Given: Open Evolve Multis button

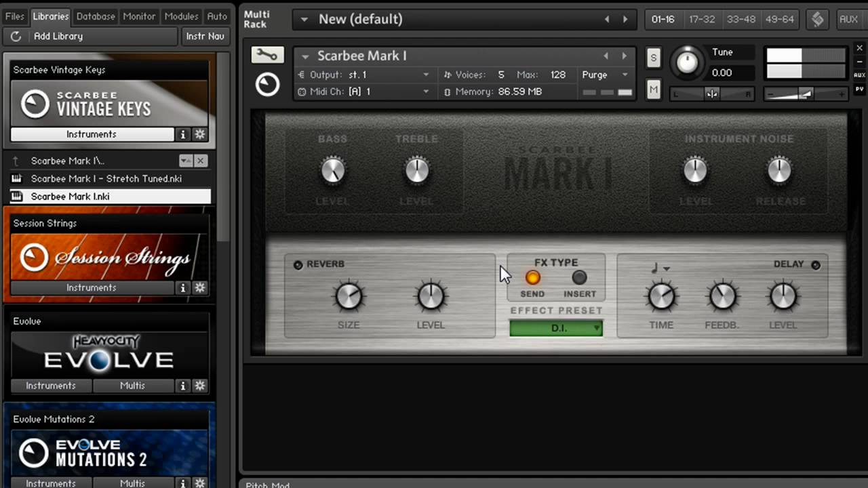Looking at the screenshot, I should (133, 385).
